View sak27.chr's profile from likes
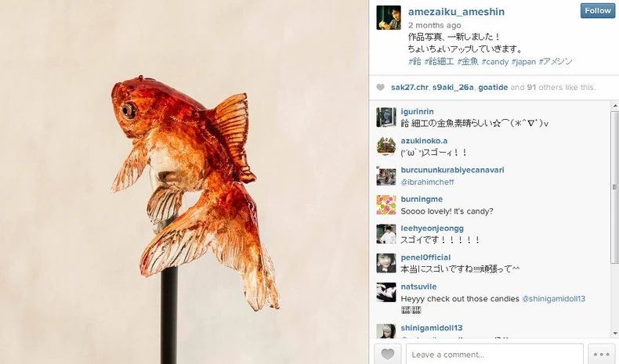619x364 pixels. coord(409,87)
